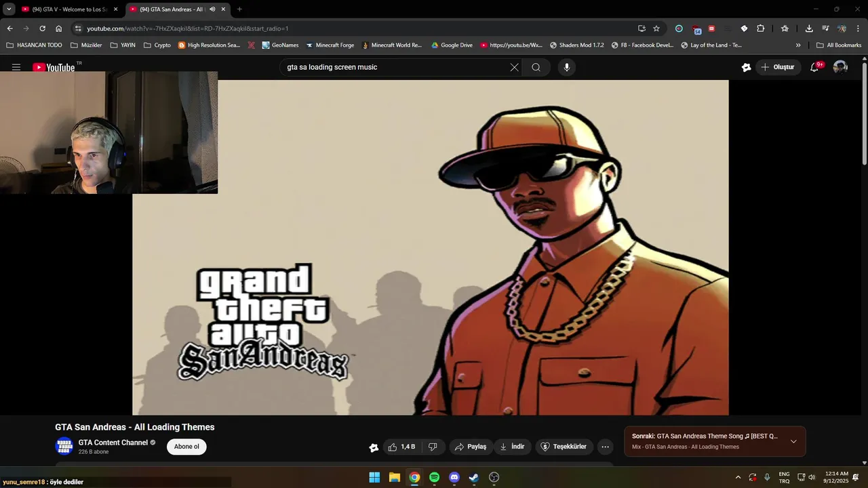
Task: Open GTA Content Channel avatar
Action: click(64, 447)
